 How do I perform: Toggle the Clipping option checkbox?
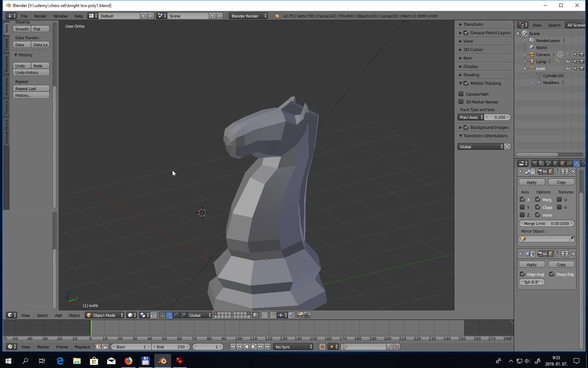(x=538, y=207)
